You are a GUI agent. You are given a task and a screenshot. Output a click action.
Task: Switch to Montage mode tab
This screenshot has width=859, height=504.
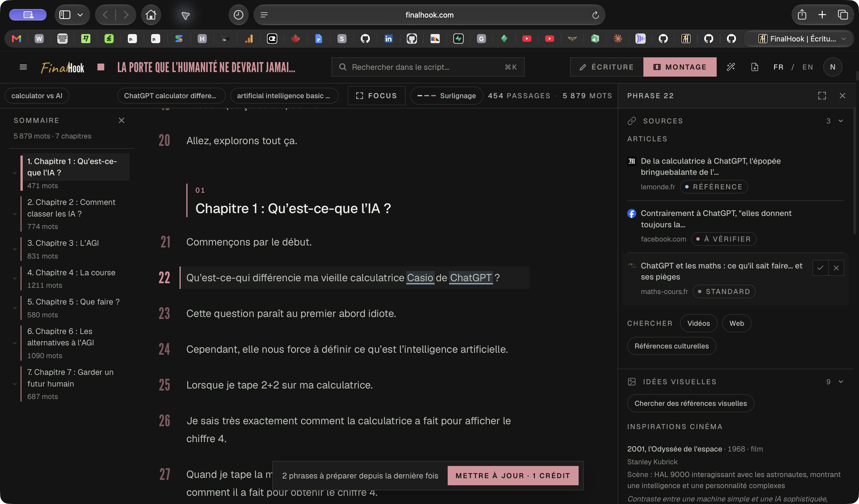tap(680, 67)
